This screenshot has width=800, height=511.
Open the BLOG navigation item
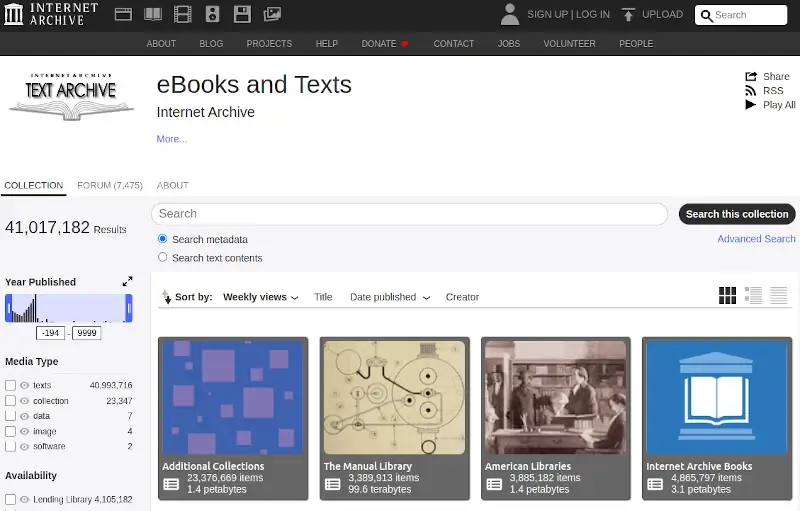pos(211,44)
